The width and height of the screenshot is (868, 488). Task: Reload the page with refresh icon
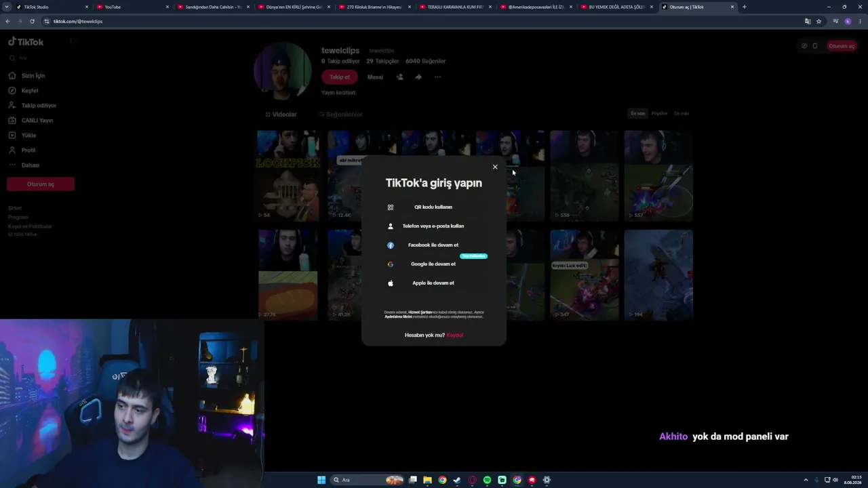point(32,22)
